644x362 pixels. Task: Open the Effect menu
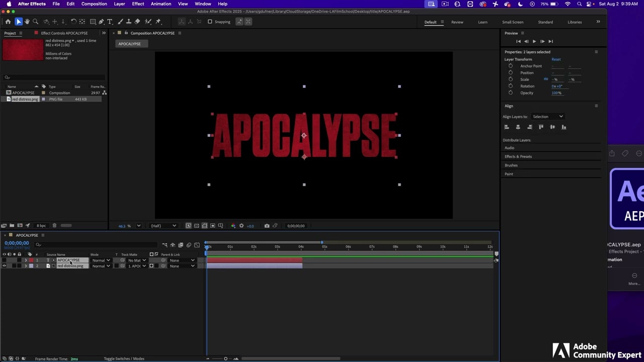pyautogui.click(x=138, y=4)
